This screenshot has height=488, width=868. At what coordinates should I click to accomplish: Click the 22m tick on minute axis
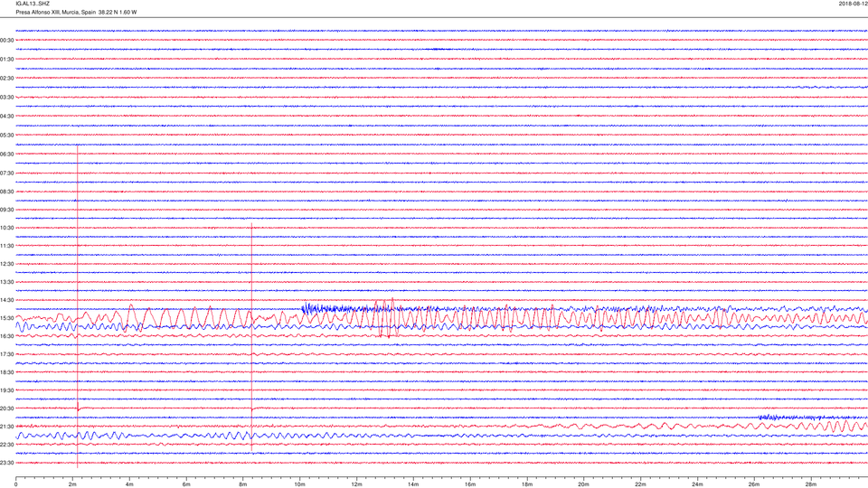(640, 484)
